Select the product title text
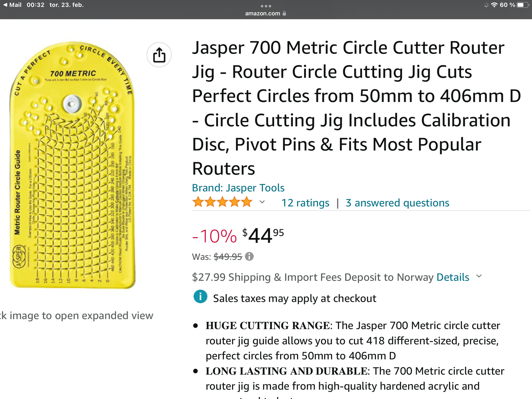532x399 pixels. pyautogui.click(x=357, y=108)
